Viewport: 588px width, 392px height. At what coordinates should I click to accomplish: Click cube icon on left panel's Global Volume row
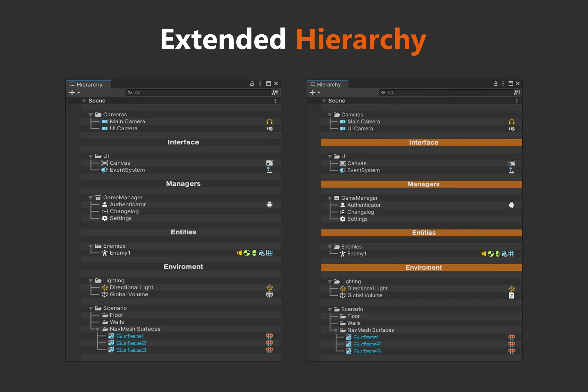click(x=269, y=294)
